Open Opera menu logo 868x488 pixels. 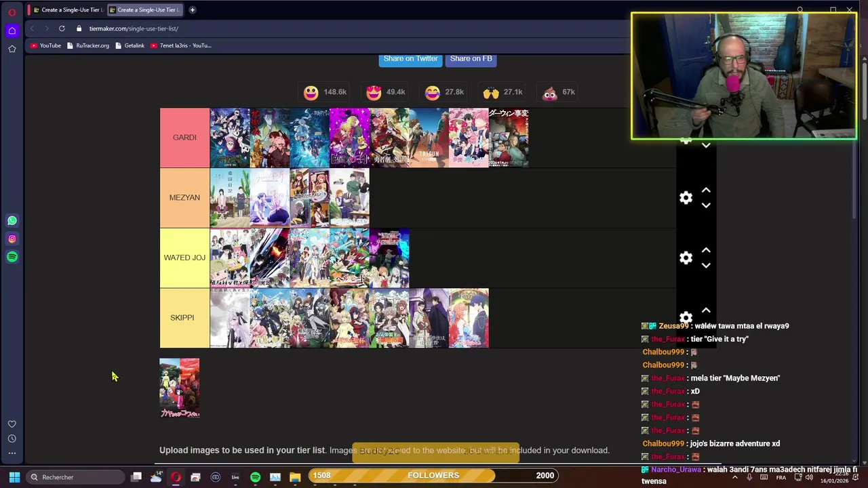point(12,12)
